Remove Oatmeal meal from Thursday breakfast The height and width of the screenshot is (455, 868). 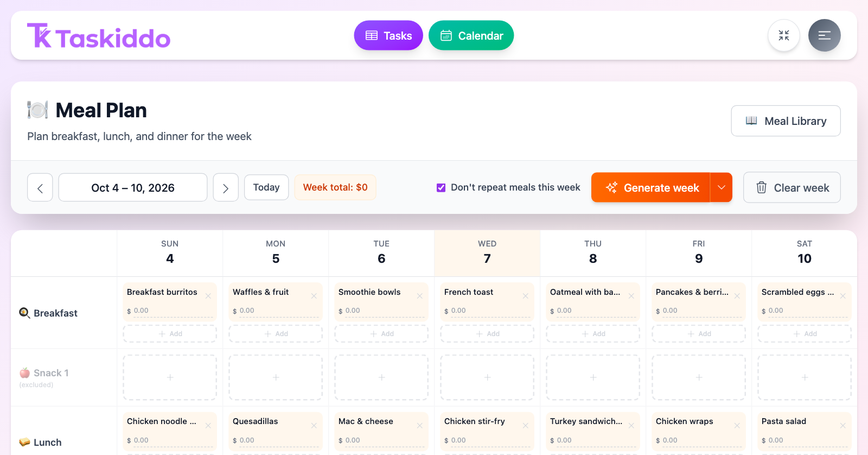point(631,296)
